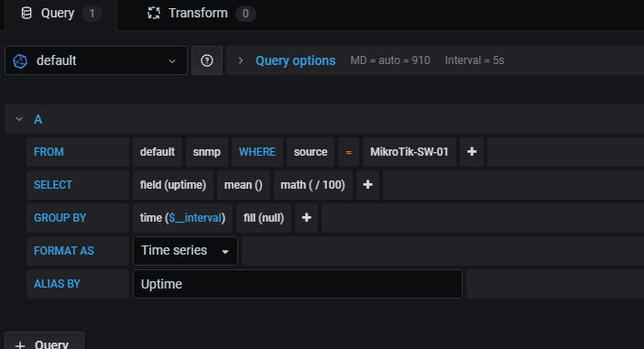Viewport: 644px width, 349px height.
Task: Click the WHERE keyword
Action: pos(257,152)
